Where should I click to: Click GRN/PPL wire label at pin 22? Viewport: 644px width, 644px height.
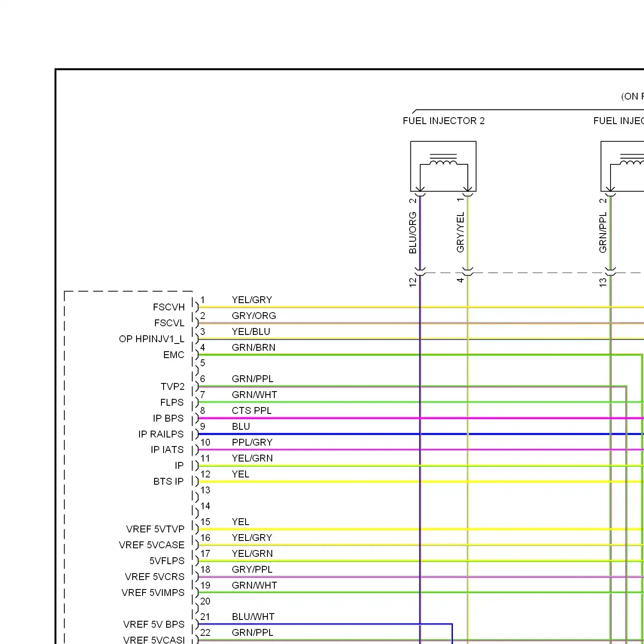click(x=252, y=632)
